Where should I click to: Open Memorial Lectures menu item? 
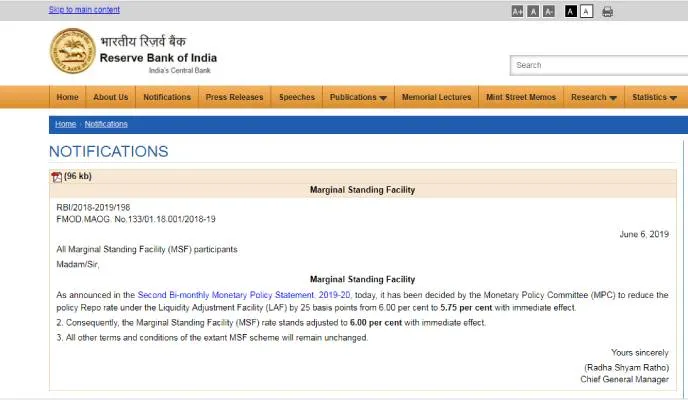coord(436,97)
